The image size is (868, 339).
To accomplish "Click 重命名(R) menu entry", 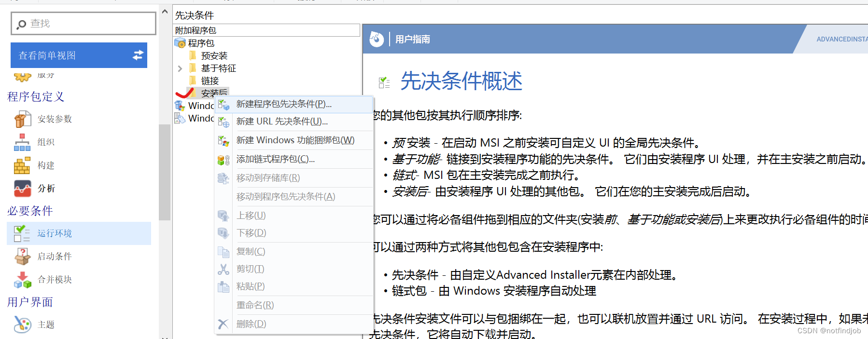I will tap(294, 305).
